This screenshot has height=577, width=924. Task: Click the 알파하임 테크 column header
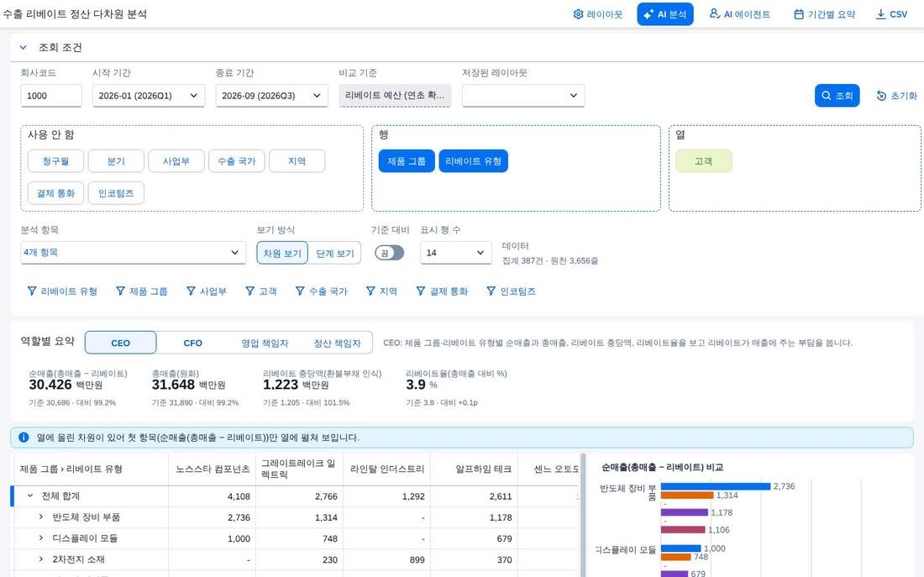[474, 469]
